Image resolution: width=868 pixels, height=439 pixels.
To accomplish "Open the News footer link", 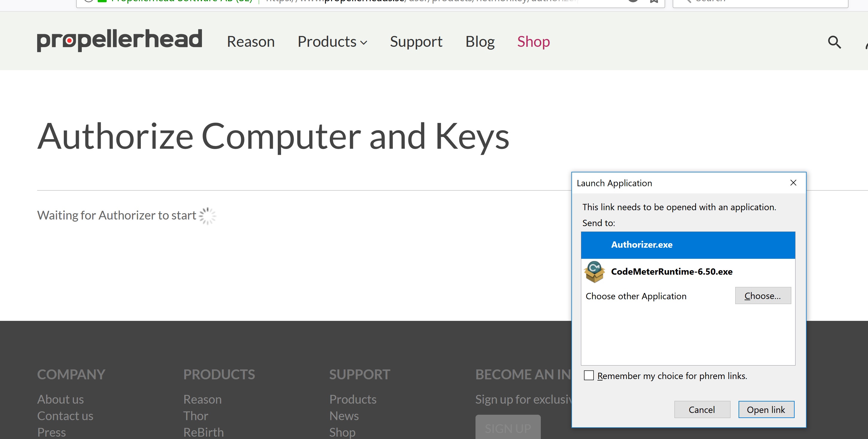I will click(x=344, y=416).
